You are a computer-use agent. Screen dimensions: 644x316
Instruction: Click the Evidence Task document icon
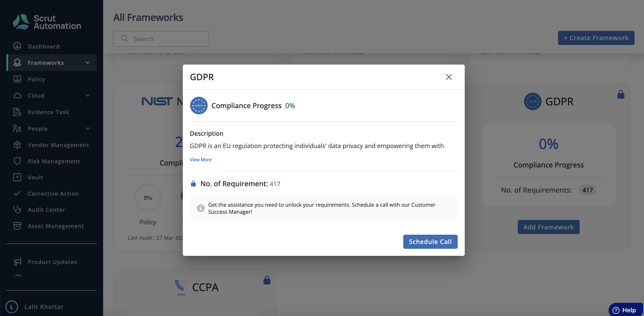(x=17, y=112)
